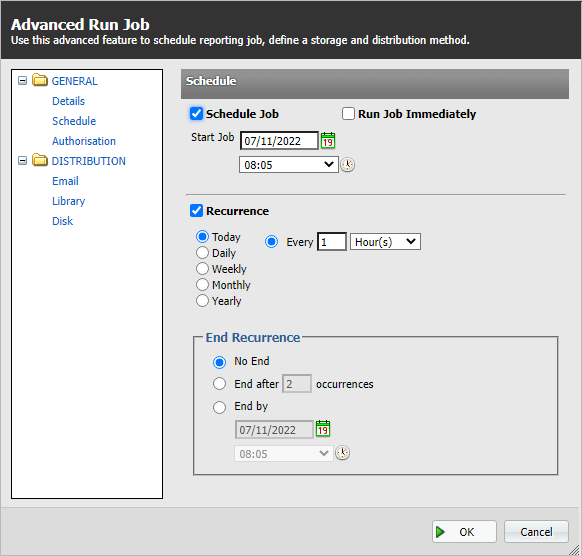Grab the window resize grip icon
The image size is (582, 556).
(x=575, y=549)
